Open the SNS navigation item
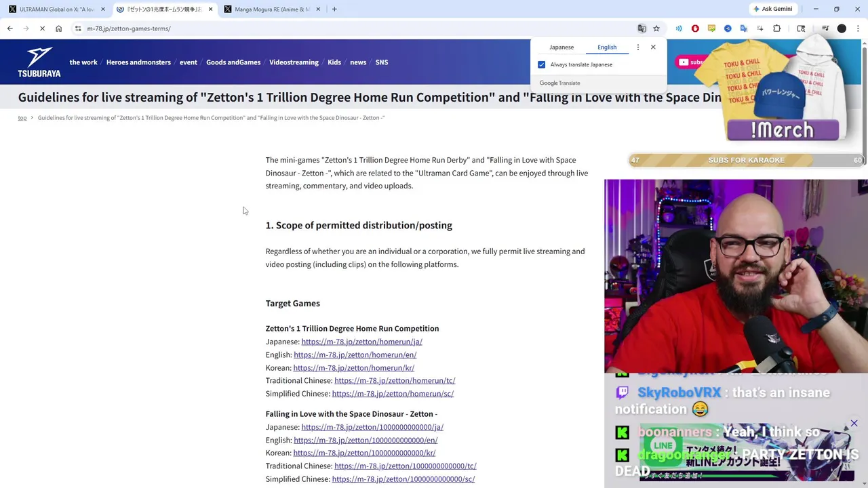Screen dimensions: 868x488 382,62
